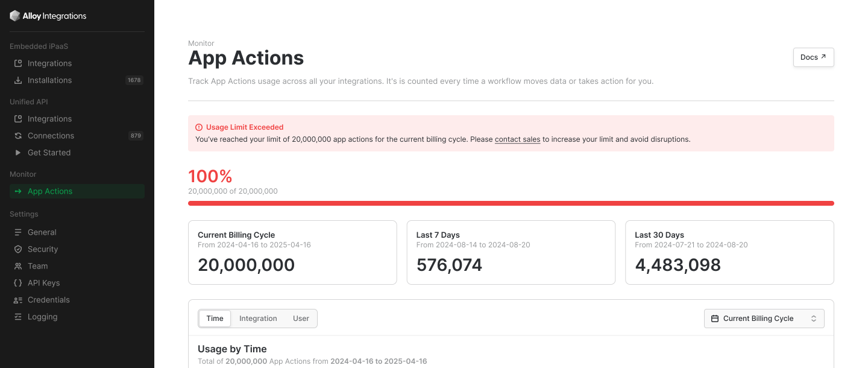
Task: Click the Logging icon in sidebar
Action: click(18, 317)
